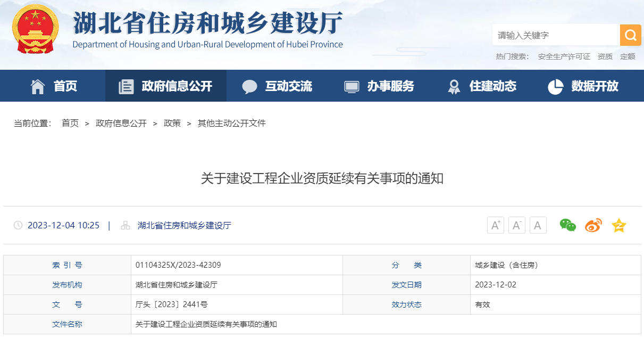
Task: Click the 分类 label cell
Action: [407, 265]
